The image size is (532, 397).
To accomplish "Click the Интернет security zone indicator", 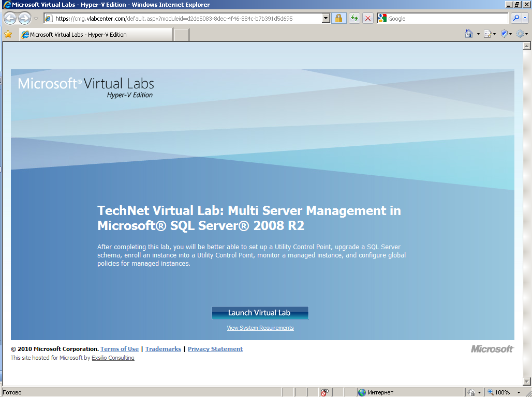I will coord(376,392).
